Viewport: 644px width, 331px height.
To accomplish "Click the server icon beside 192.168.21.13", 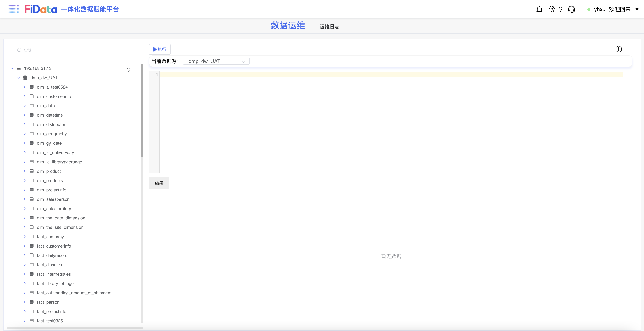I will [x=19, y=68].
